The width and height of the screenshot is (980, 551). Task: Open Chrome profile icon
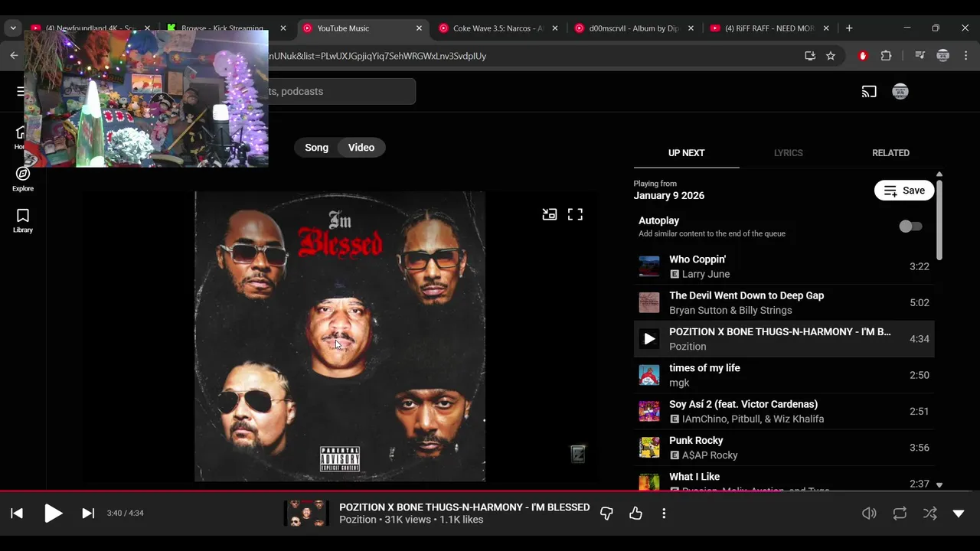coord(943,56)
